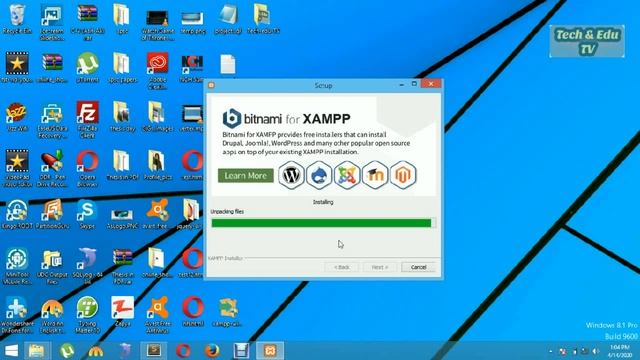Click the greyed Back button in Setup
The image size is (640, 360).
(x=342, y=267)
